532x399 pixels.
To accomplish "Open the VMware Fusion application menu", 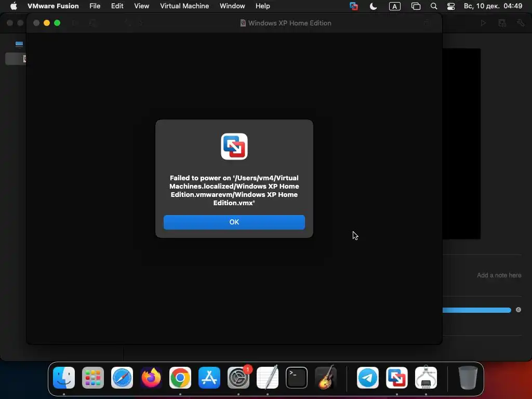I will (53, 6).
